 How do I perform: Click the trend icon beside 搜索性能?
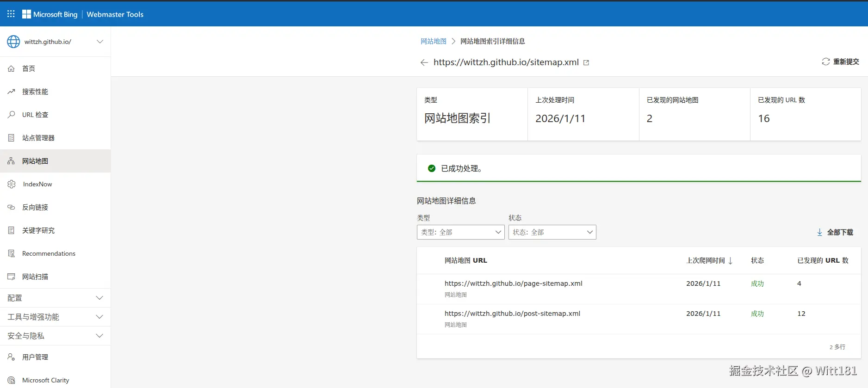(11, 92)
